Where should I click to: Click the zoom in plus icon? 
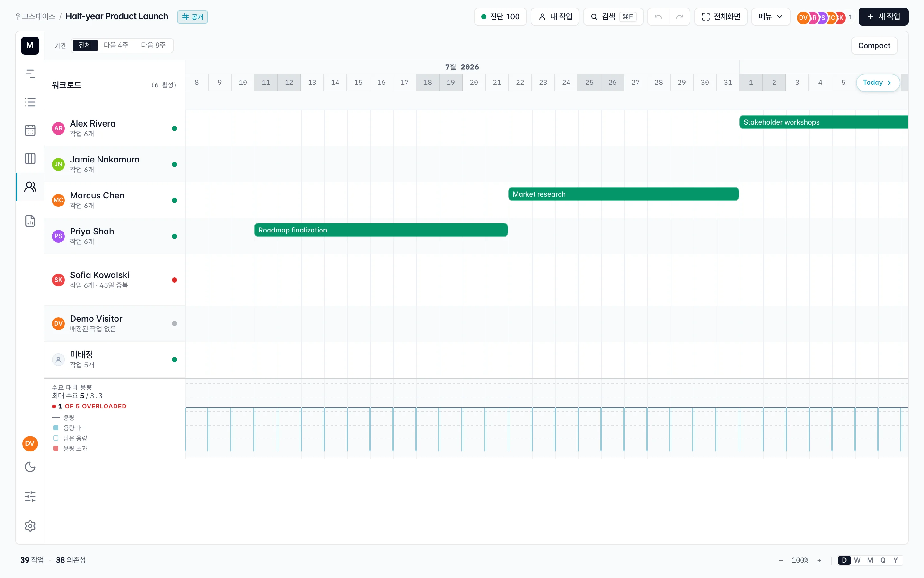(819, 560)
